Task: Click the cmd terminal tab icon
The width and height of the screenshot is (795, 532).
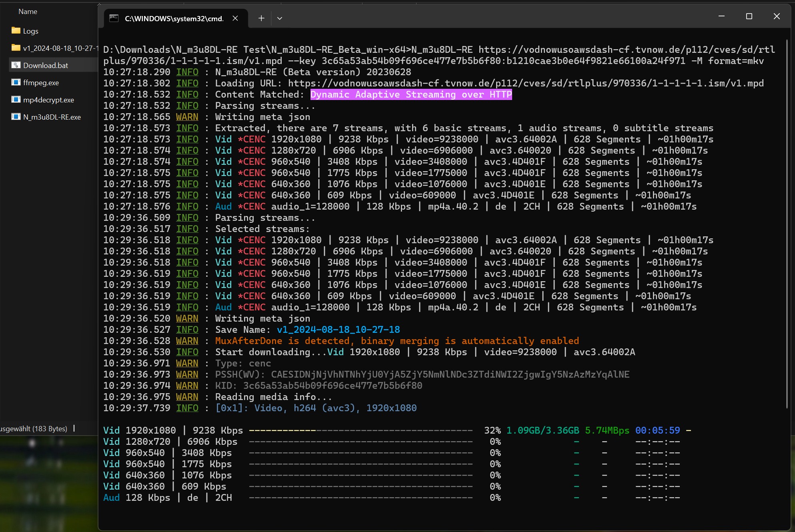Action: point(114,18)
